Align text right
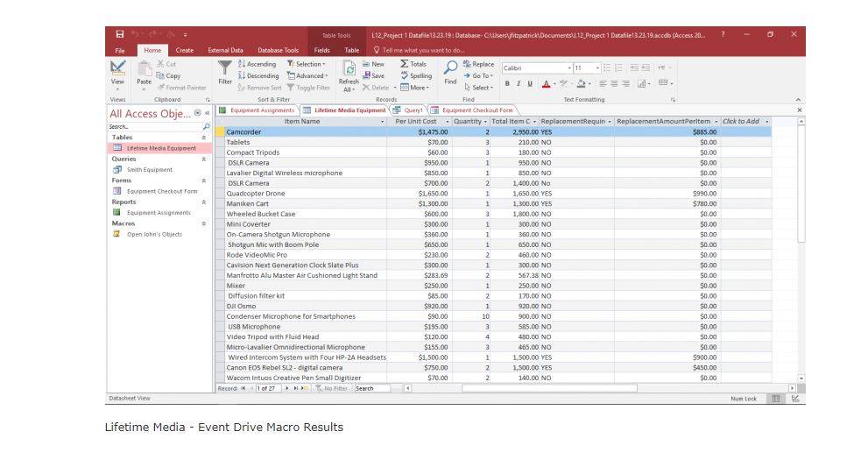Screen dimensions: 868x474 pos(625,83)
